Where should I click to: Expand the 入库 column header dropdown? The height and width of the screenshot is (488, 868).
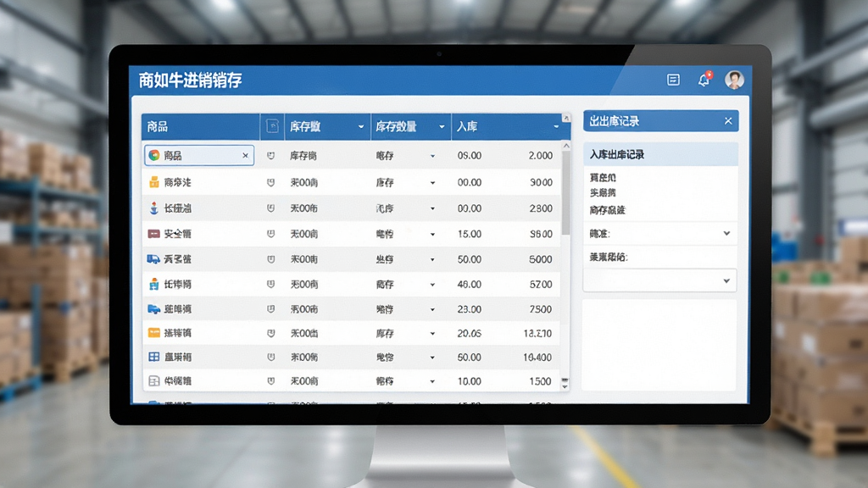pyautogui.click(x=556, y=127)
